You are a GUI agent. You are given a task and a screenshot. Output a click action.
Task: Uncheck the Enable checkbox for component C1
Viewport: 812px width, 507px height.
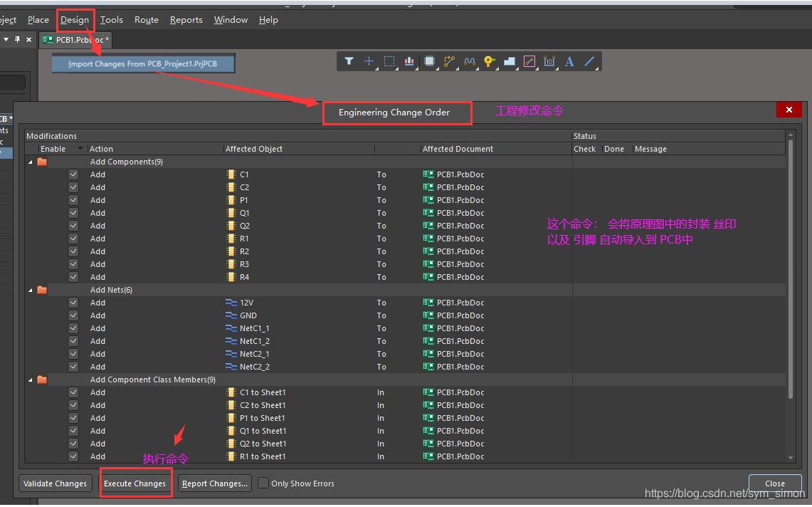pos(73,174)
